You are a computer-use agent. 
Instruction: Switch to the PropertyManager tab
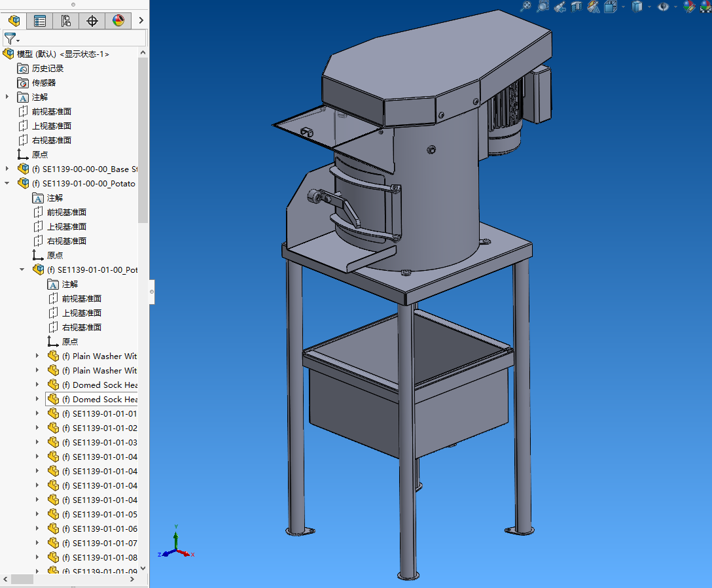click(x=40, y=21)
